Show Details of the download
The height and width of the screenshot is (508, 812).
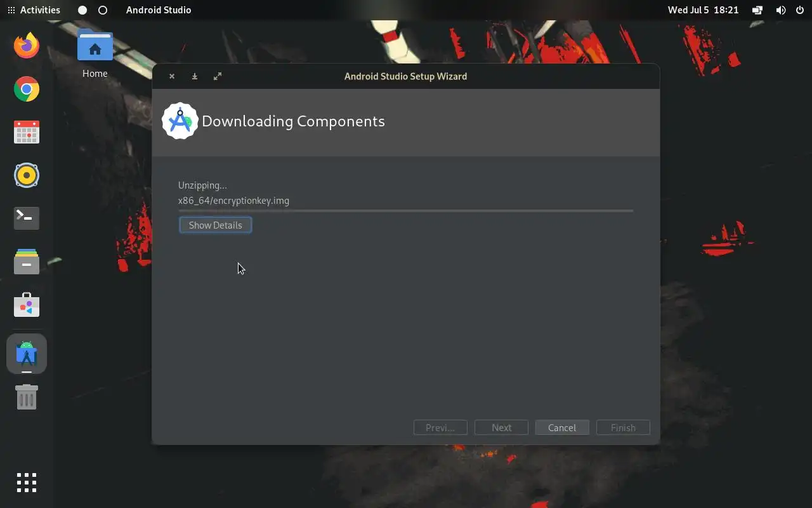(x=215, y=225)
